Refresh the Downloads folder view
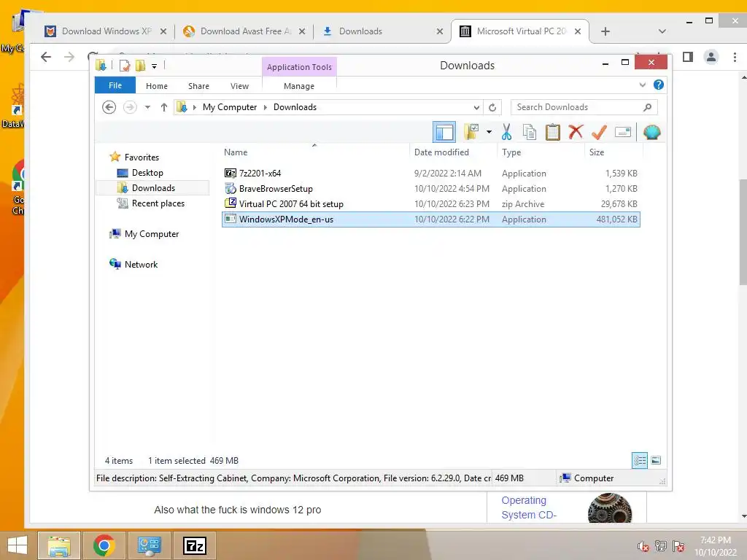The height and width of the screenshot is (560, 747). point(492,107)
